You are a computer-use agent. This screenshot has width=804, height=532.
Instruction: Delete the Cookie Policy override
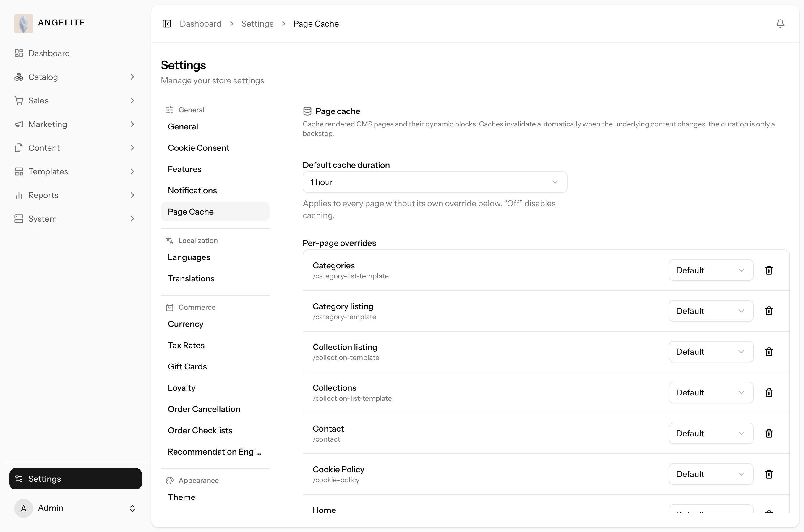coord(769,474)
